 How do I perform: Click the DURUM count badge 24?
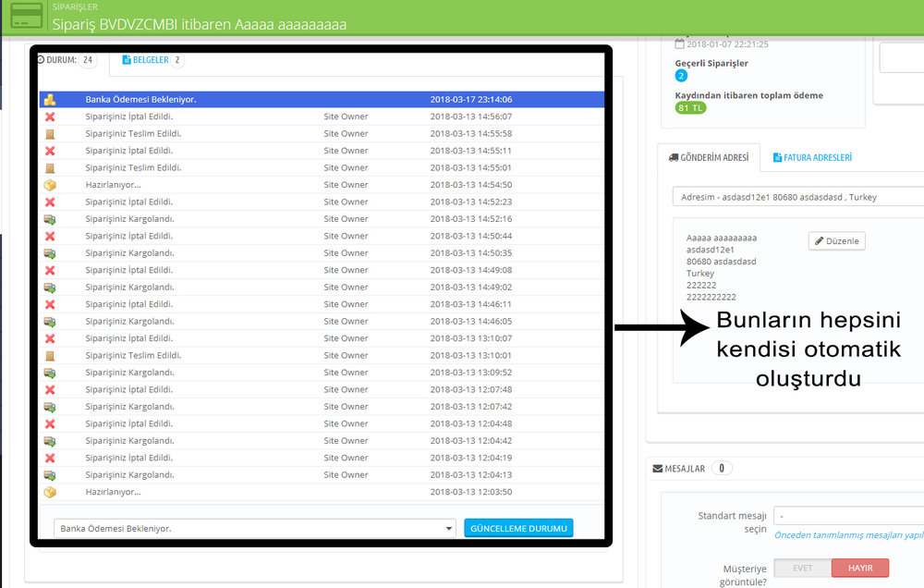point(88,60)
